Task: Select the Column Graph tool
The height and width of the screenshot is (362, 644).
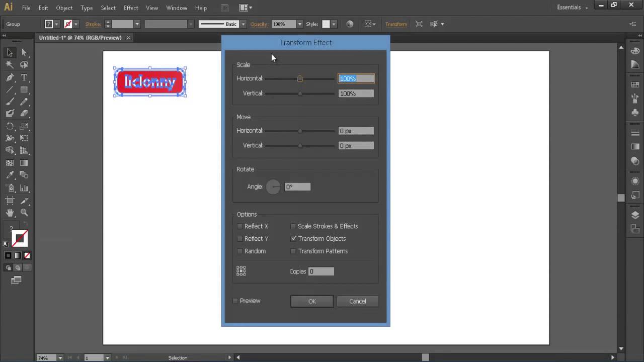Action: pos(24,188)
